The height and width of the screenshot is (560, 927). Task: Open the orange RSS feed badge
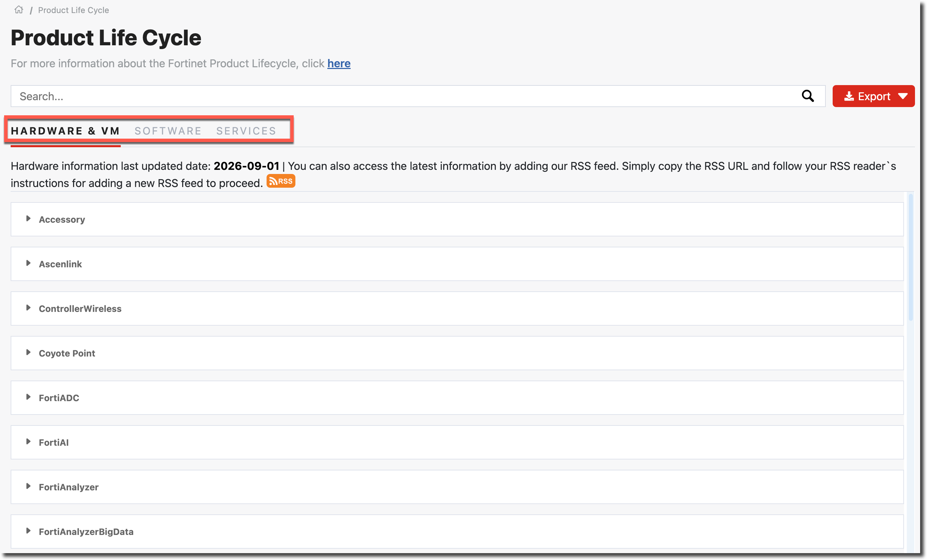click(281, 181)
